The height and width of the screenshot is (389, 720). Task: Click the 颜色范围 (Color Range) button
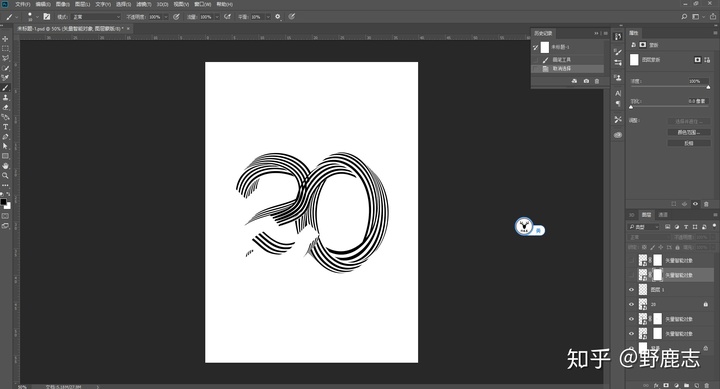click(689, 132)
